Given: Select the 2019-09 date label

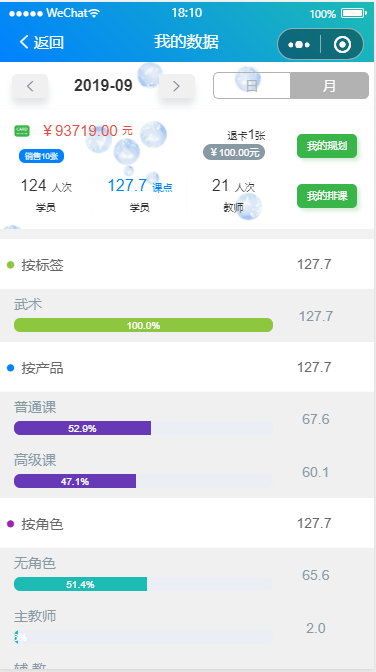Looking at the screenshot, I should tap(103, 86).
